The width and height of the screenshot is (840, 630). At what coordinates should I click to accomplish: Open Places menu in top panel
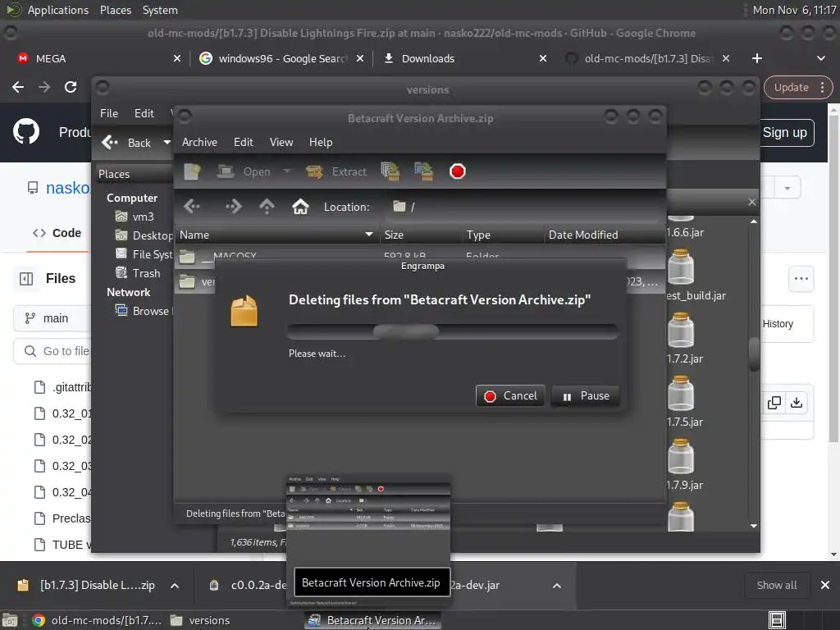click(x=116, y=10)
